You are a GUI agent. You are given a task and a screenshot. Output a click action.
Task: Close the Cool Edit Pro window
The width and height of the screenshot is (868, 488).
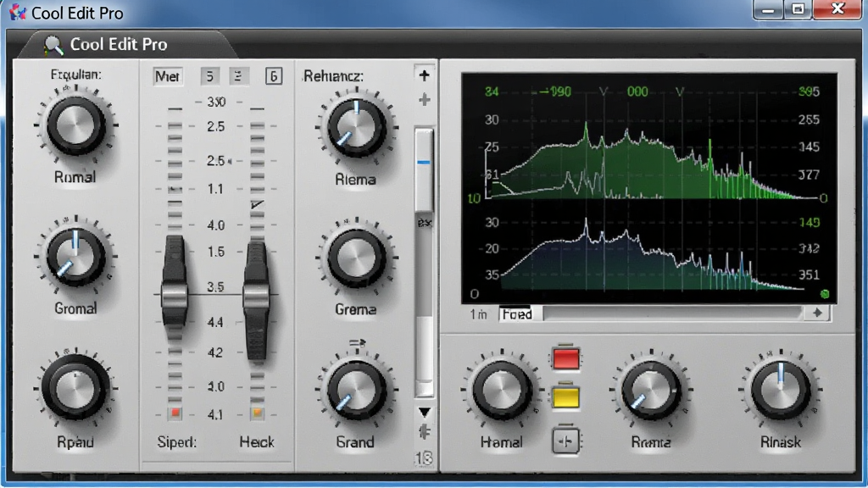[837, 9]
